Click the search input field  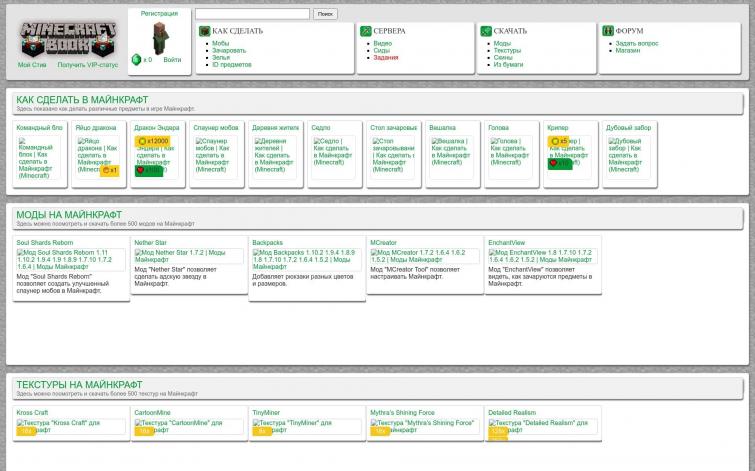(x=252, y=14)
